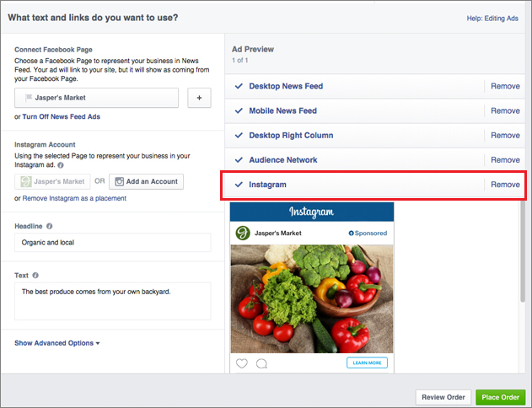The image size is (532, 408).
Task: Click Jasper's Market name in Instagram preview
Action: click(x=278, y=233)
